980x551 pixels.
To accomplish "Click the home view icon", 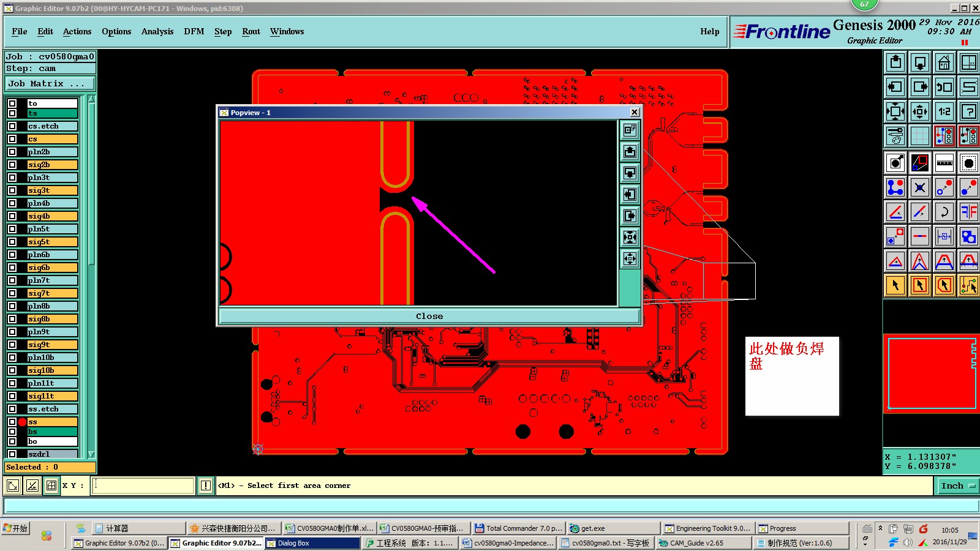I will [x=944, y=62].
